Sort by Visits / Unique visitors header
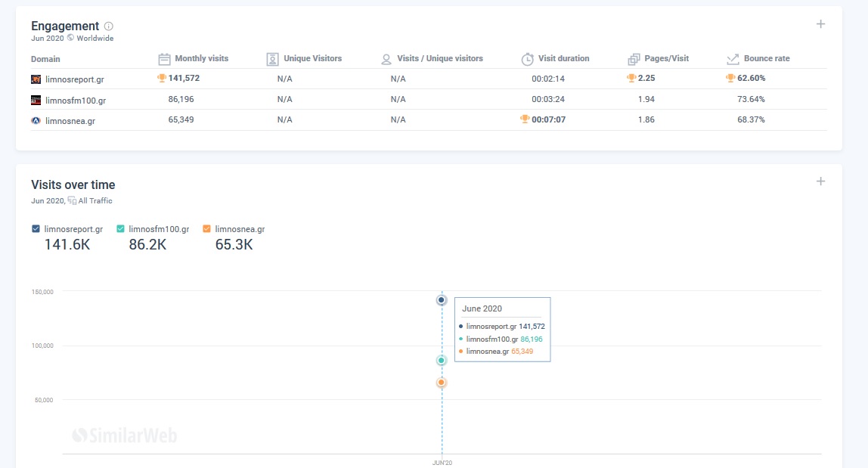Image resolution: width=868 pixels, height=468 pixels. (439, 59)
